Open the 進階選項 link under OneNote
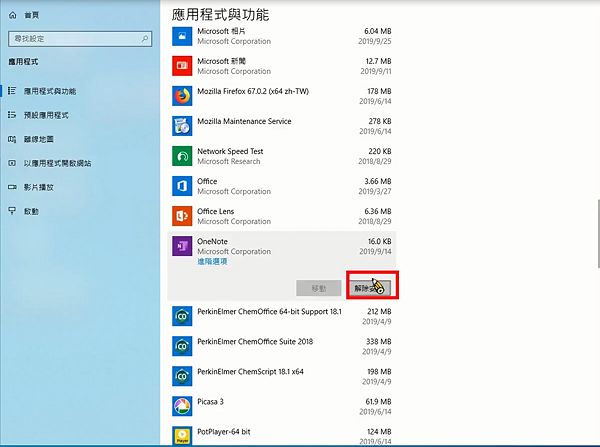The width and height of the screenshot is (600, 447). [212, 262]
